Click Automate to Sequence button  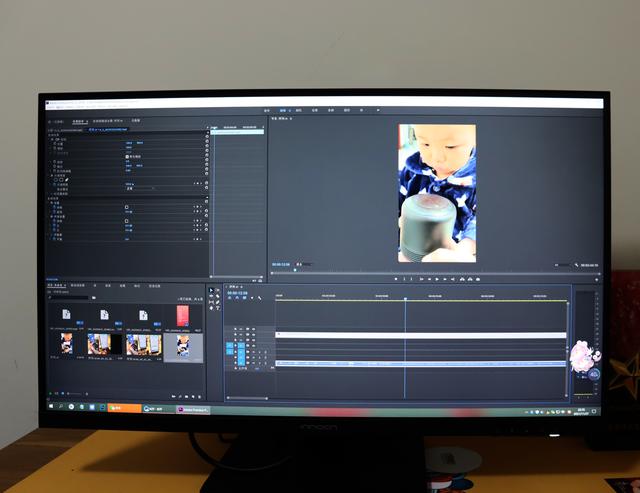click(173, 397)
